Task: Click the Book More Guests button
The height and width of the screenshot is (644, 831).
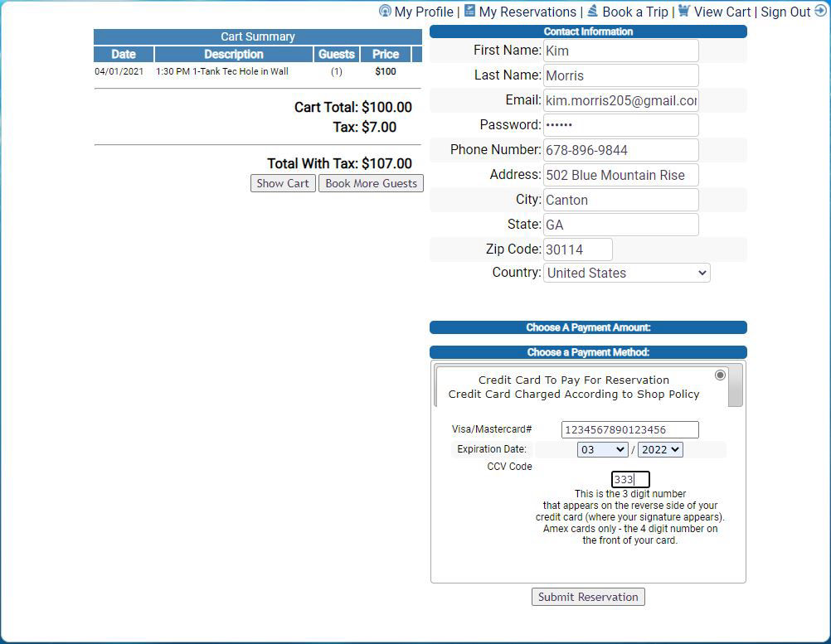Action: (371, 183)
